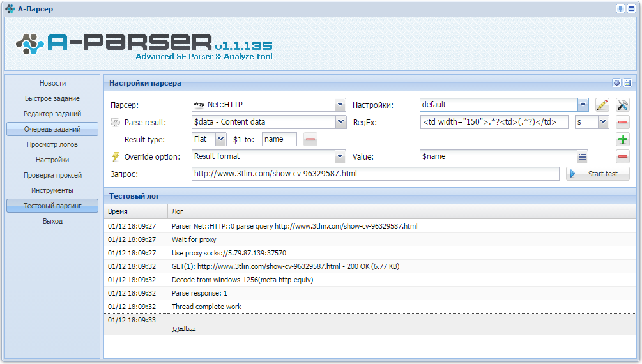Click the pin icon in window title bar
642x364 pixels.
(621, 8)
